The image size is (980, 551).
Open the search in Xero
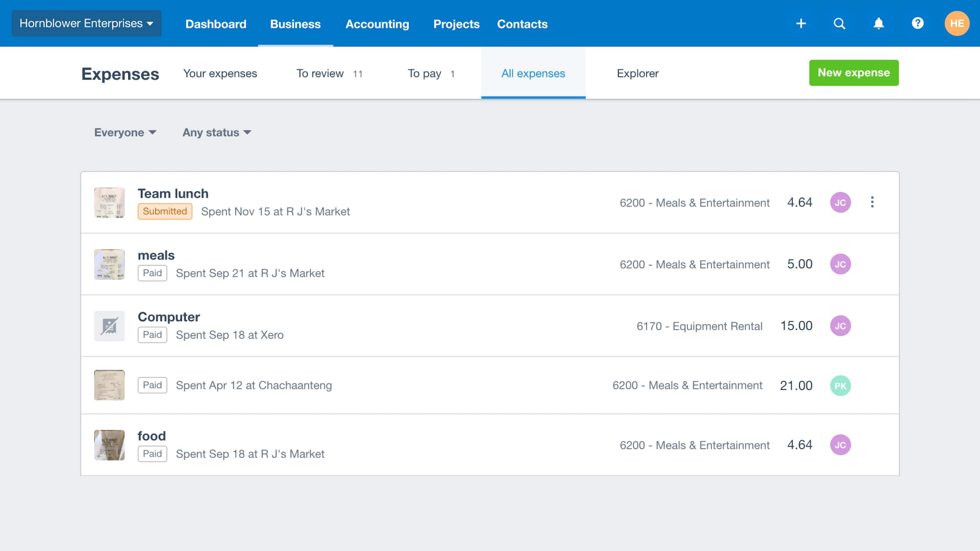(x=839, y=23)
